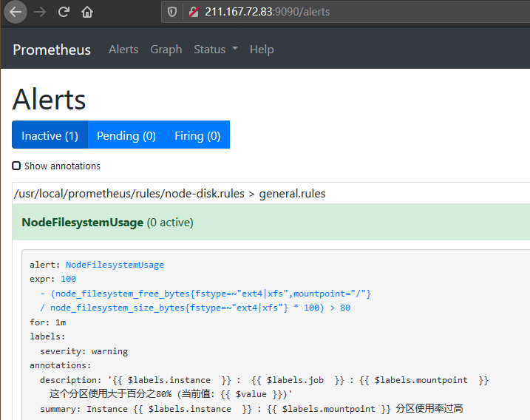Click the browser forward arrow button
The width and height of the screenshot is (530, 420).
pyautogui.click(x=40, y=12)
